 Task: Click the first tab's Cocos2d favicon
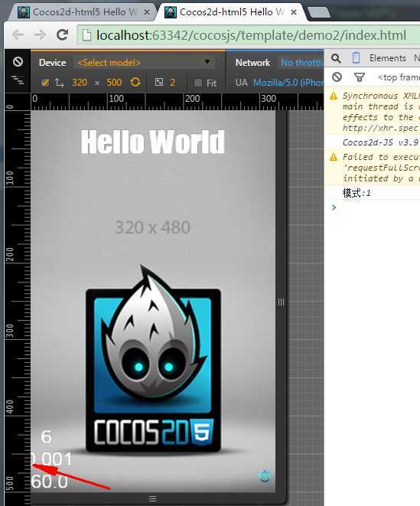pos(24,12)
